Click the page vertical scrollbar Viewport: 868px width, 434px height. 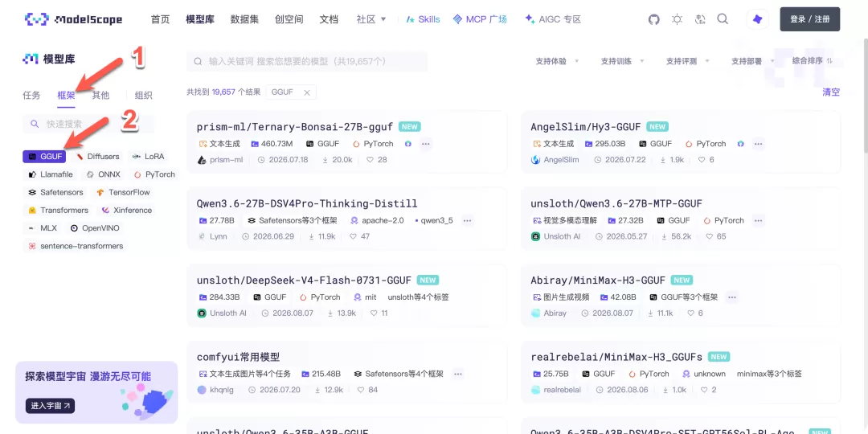tap(866, 95)
